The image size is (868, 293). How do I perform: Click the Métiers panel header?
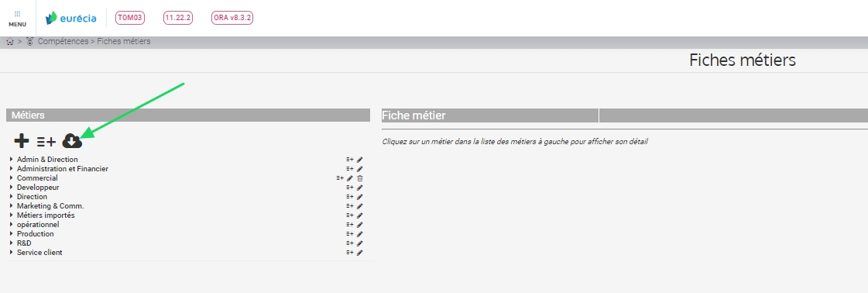(x=188, y=115)
